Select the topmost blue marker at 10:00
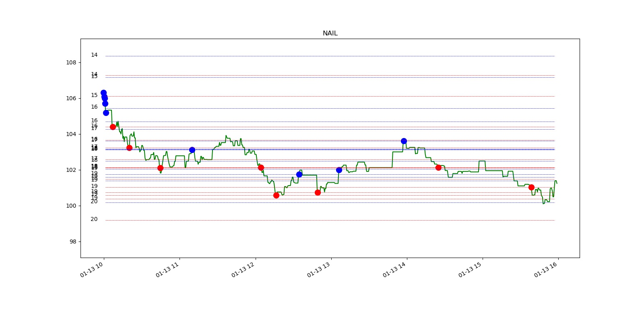Screen dimensions: 644x322 pos(103,93)
